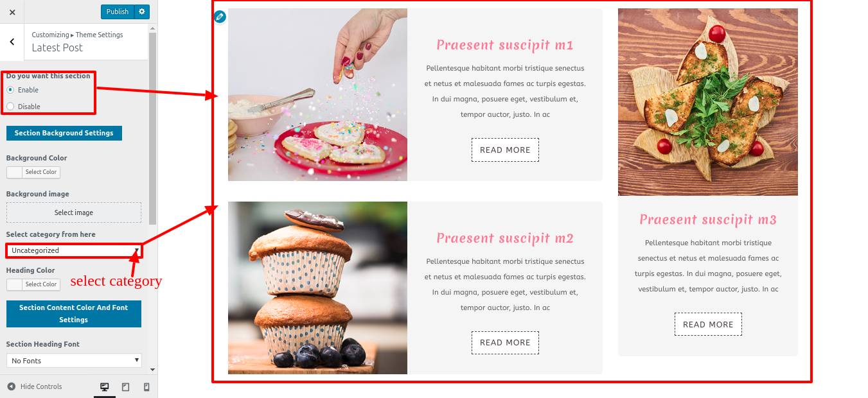Viewport: 868px width, 398px height.
Task: Pick Heading Color via Select Color swatch
Action: (33, 284)
